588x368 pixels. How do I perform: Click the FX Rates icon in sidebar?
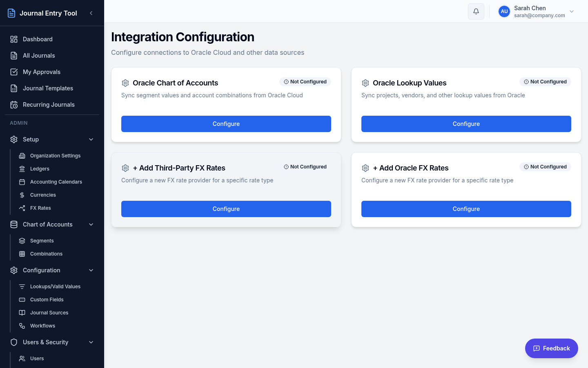pos(22,208)
